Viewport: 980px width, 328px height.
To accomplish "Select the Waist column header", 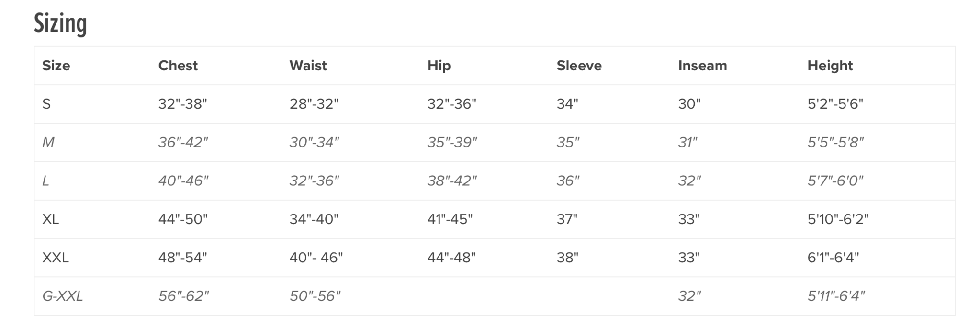I will click(308, 66).
